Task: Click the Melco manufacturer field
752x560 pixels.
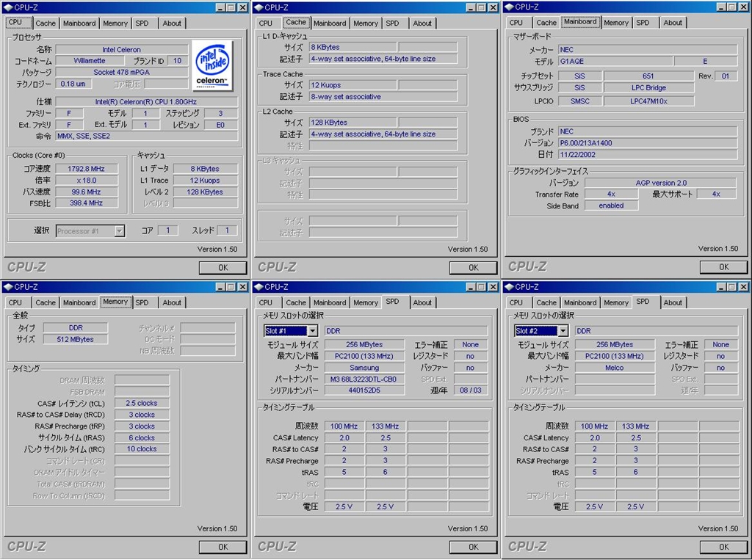Action: [615, 368]
